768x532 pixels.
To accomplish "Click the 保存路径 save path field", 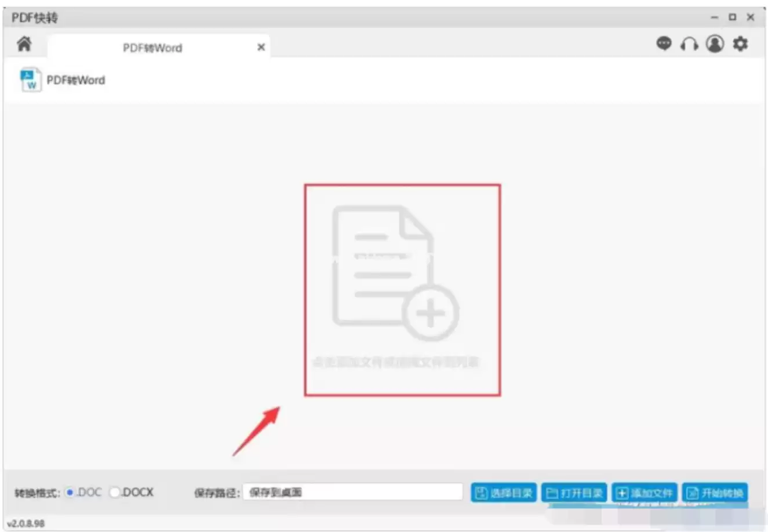I will 352,493.
